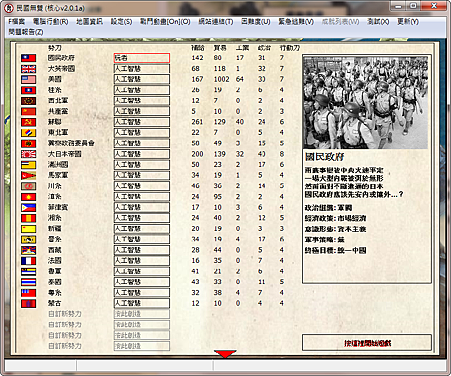Choose the 美國 stars and stripes flag
Viewport: 451px width, 376px height.
click(x=28, y=79)
